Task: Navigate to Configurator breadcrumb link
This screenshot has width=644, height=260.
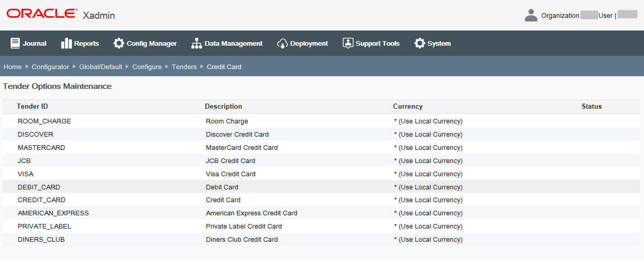Action: (50, 67)
